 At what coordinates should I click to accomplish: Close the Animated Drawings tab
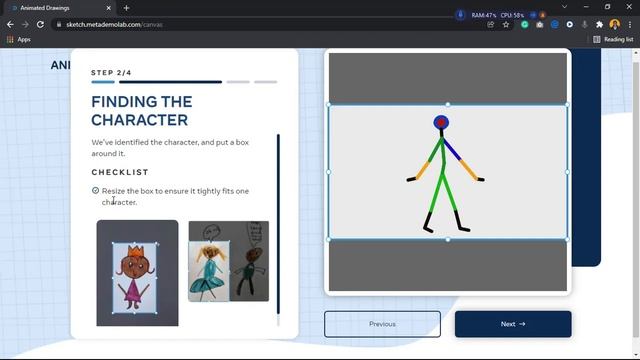coord(109,8)
